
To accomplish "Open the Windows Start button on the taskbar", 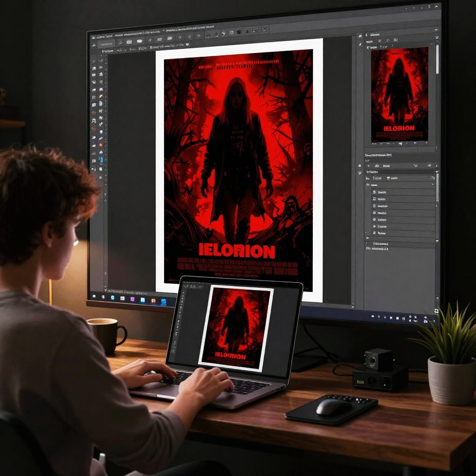I will tap(93, 296).
